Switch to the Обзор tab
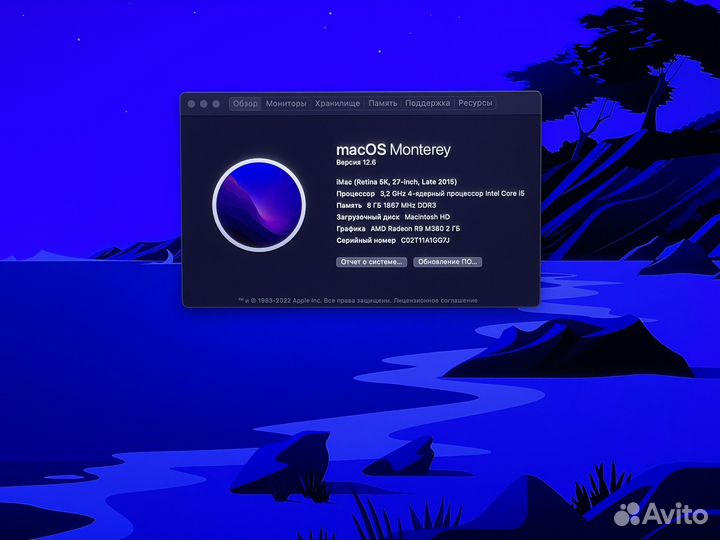This screenshot has width=720, height=540. (245, 103)
